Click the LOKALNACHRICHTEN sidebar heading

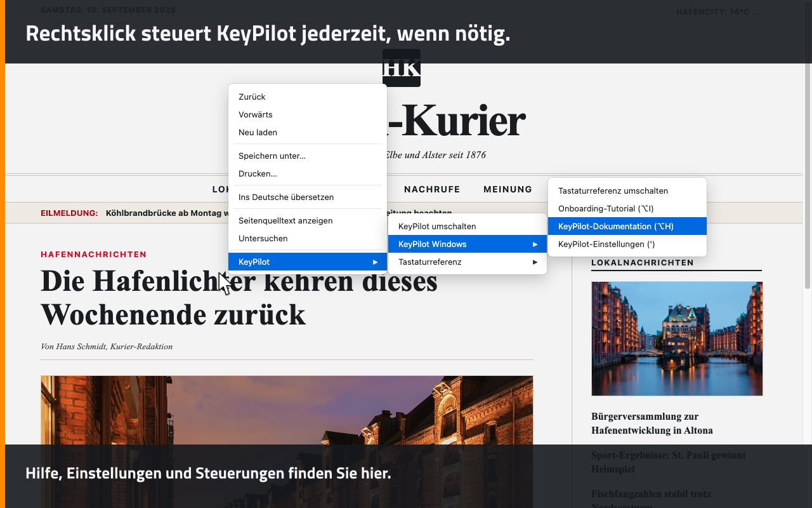click(x=643, y=263)
